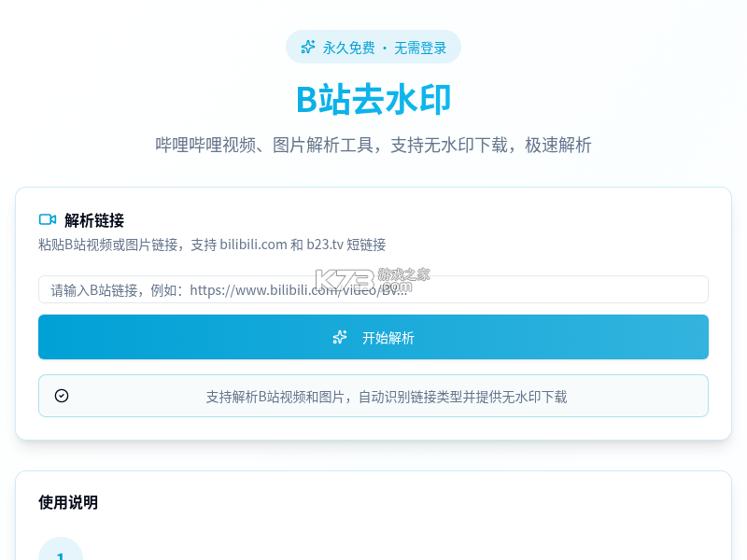
Task: Click the 使用说明 heading
Action: (68, 502)
